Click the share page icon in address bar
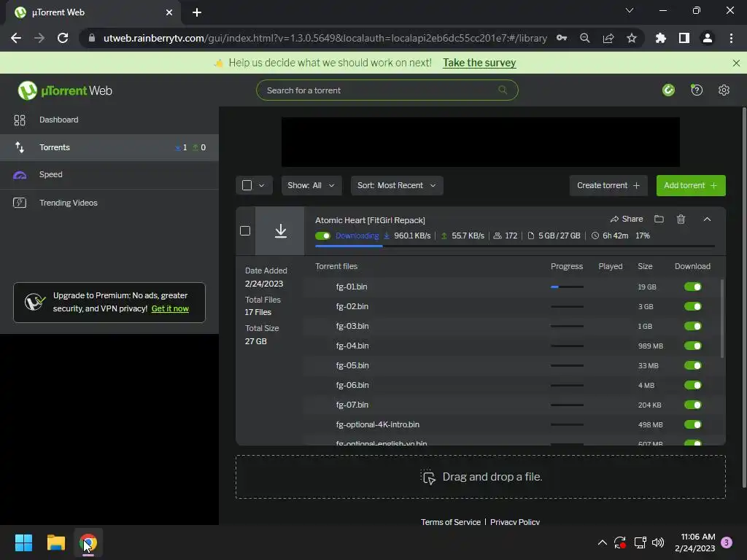Screen dimensions: 747x560 tap(608, 38)
